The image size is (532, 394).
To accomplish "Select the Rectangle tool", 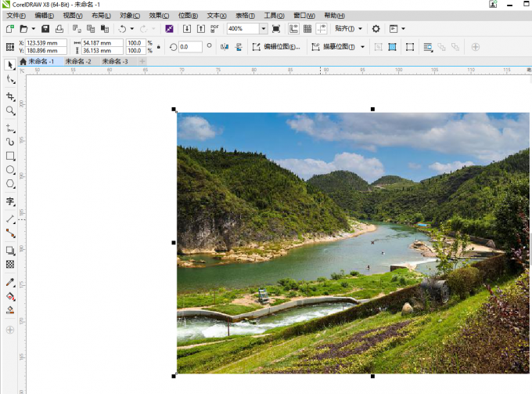I will (10, 156).
